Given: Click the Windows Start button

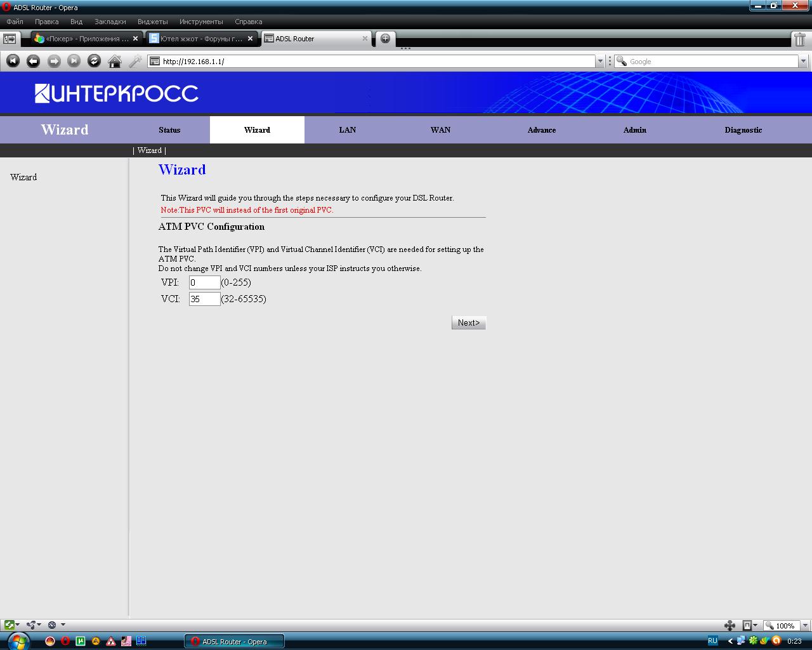Looking at the screenshot, I should 17,640.
